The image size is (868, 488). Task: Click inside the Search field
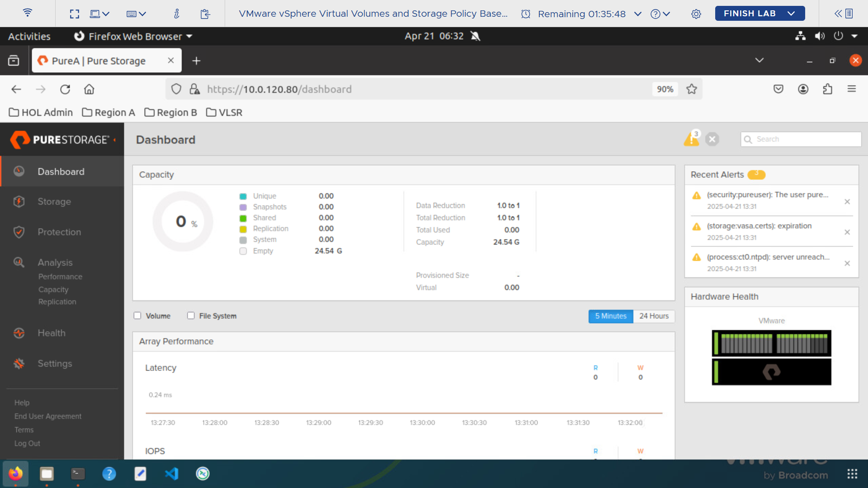pos(800,139)
